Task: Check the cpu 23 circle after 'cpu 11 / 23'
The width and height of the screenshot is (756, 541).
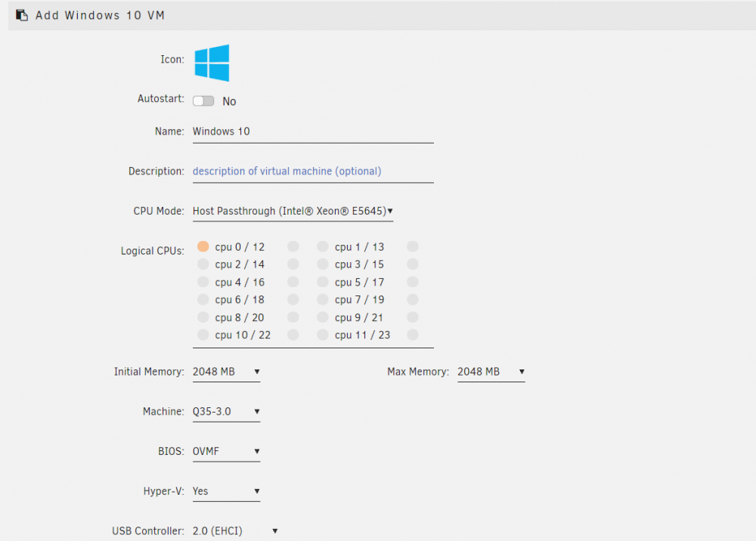Action: (x=413, y=335)
